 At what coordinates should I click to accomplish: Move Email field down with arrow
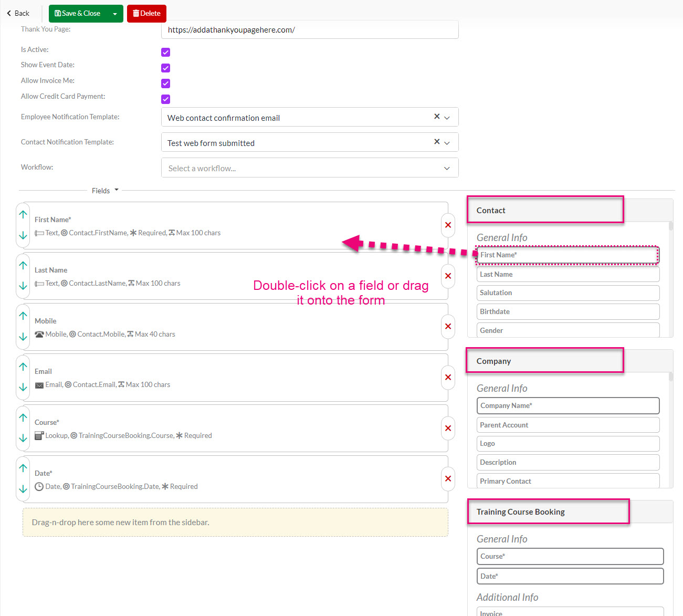tap(23, 387)
